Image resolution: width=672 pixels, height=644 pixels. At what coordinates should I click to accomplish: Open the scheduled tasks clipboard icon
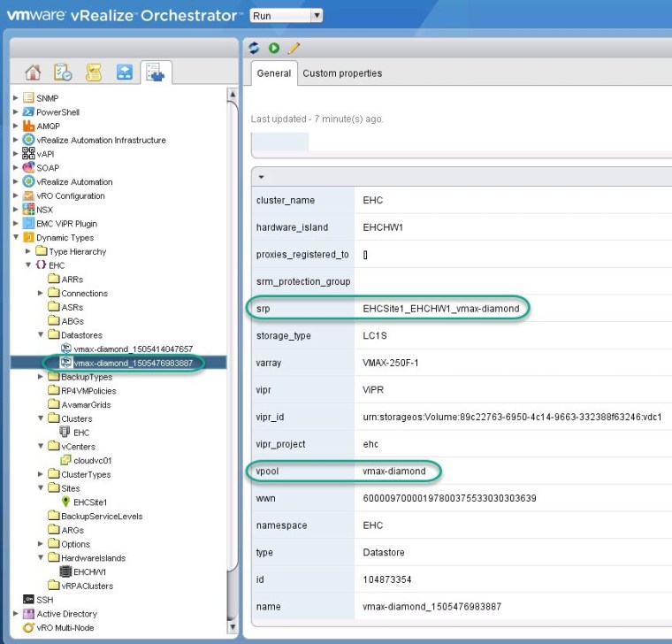(63, 73)
